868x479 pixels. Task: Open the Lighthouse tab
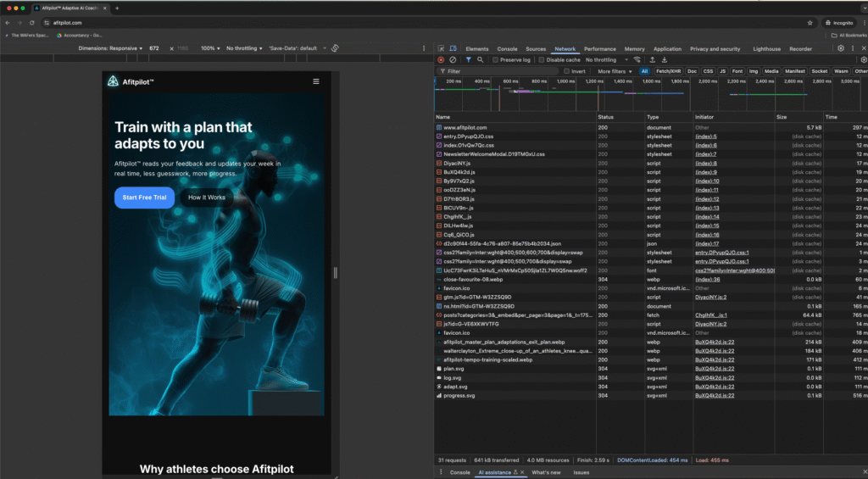(x=766, y=49)
